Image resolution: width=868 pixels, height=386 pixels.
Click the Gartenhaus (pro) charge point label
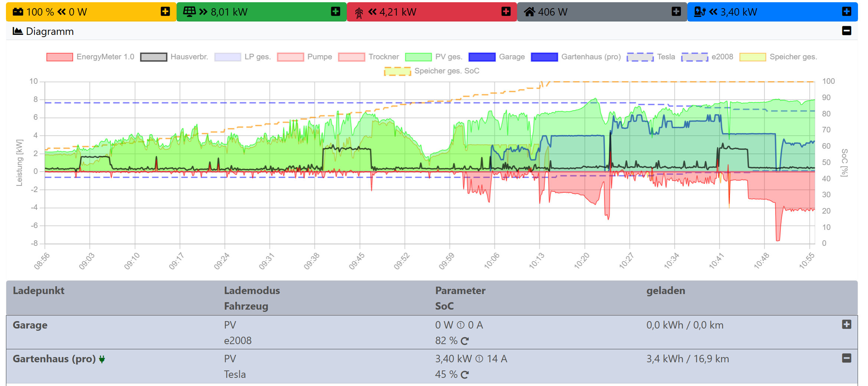[54, 359]
